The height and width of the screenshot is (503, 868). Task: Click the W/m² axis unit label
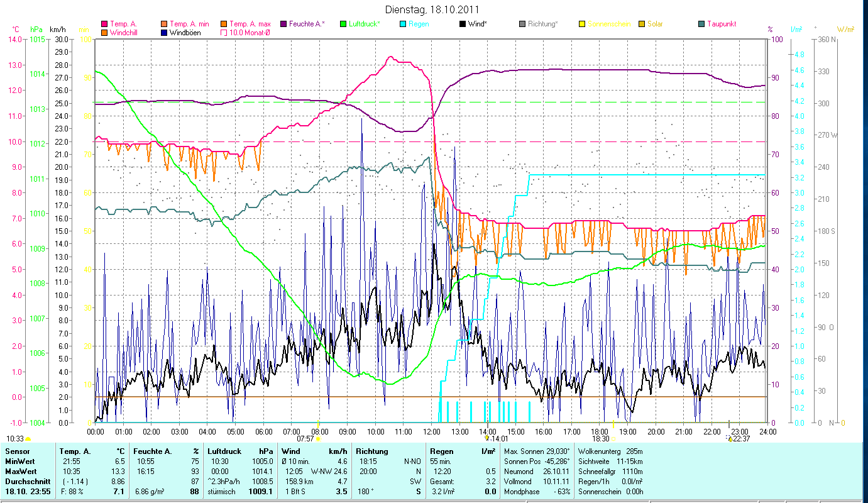point(845,30)
